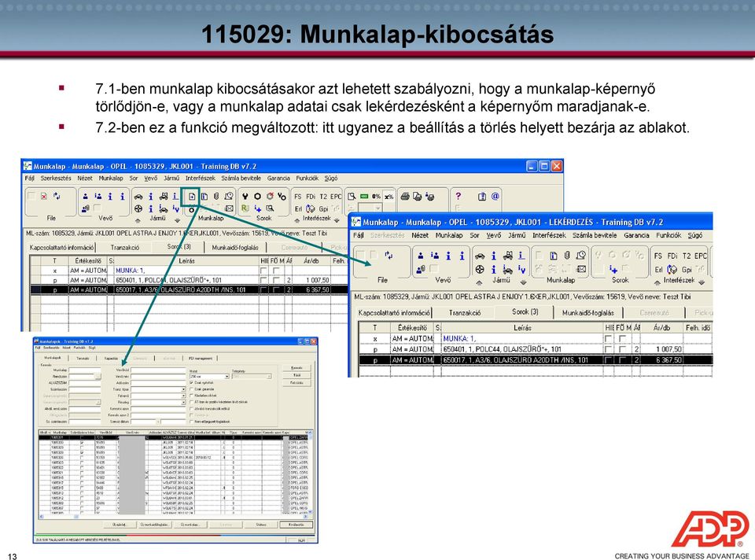Click the tow truck icon in LEKÉRDEZÉS window Jármű group
This screenshot has width=755, height=560.
pos(507,255)
